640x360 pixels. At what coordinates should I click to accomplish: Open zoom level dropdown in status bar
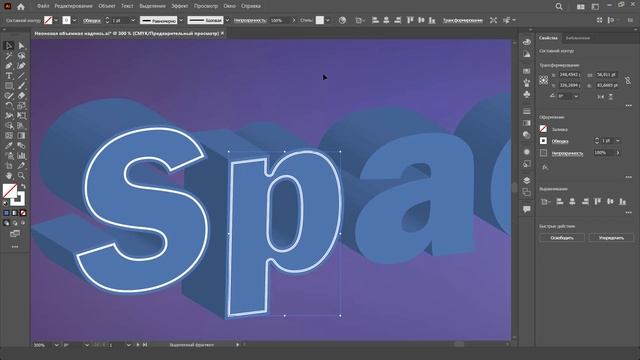56,345
